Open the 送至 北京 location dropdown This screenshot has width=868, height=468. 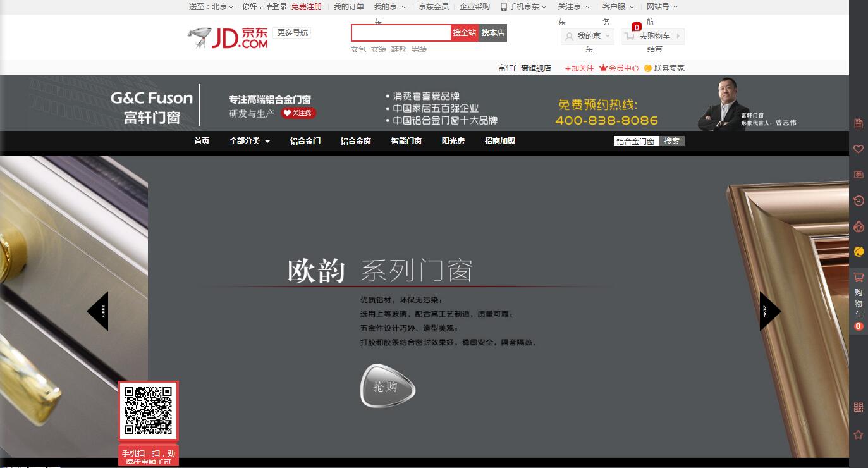pyautogui.click(x=211, y=7)
